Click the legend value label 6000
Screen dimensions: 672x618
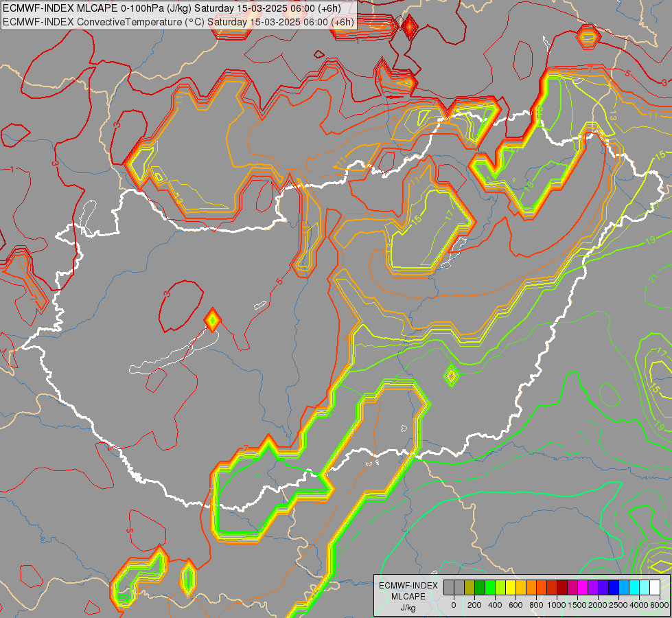pyautogui.click(x=660, y=605)
